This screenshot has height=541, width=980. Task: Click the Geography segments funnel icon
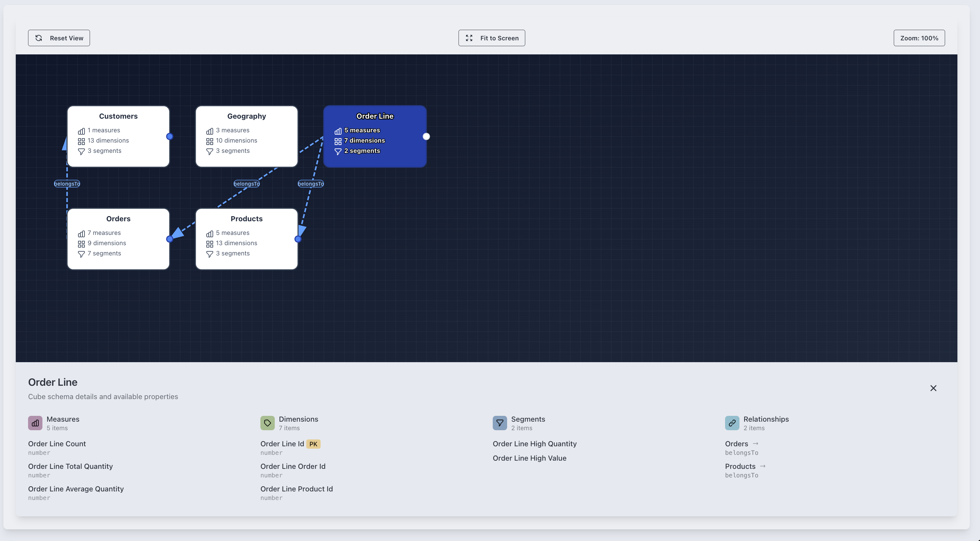pos(210,152)
